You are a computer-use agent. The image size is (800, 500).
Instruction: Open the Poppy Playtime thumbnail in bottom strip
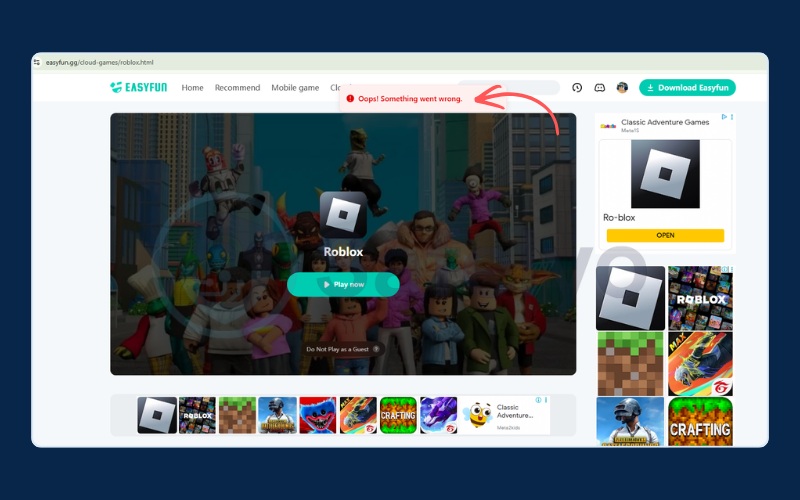click(x=317, y=415)
